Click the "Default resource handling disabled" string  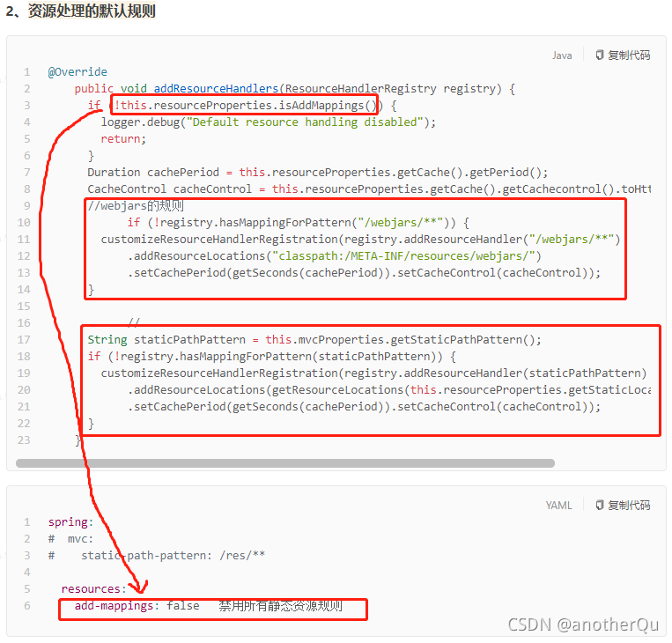click(305, 122)
